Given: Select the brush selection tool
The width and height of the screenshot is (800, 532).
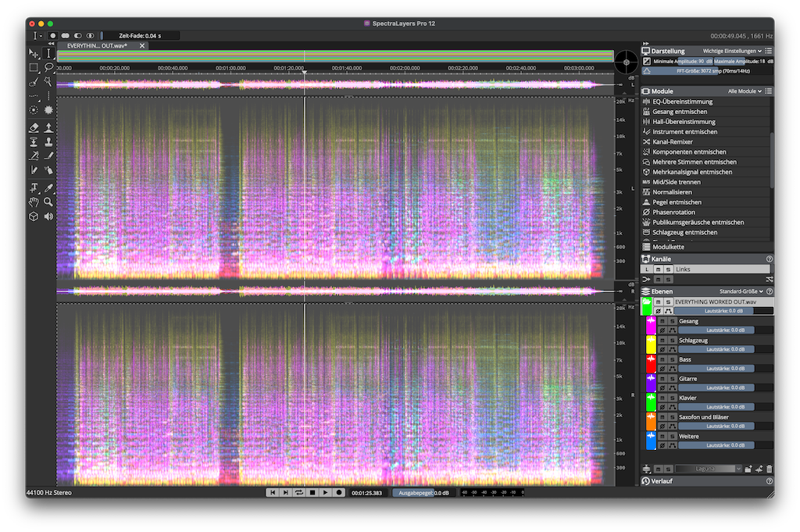Looking at the screenshot, I should point(34,81).
